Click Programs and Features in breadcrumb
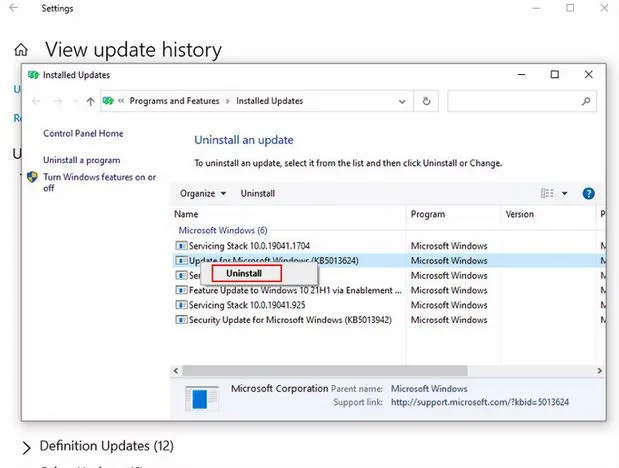 pyautogui.click(x=174, y=101)
